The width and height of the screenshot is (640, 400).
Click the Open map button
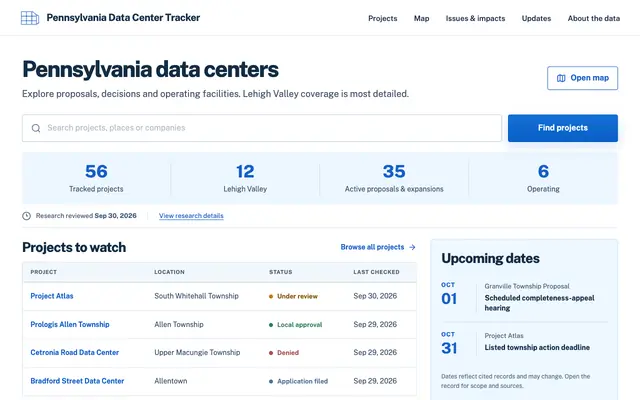[x=582, y=78]
